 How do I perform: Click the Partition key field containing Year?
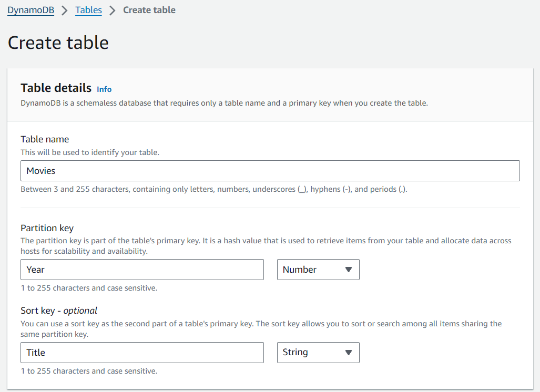coord(142,270)
